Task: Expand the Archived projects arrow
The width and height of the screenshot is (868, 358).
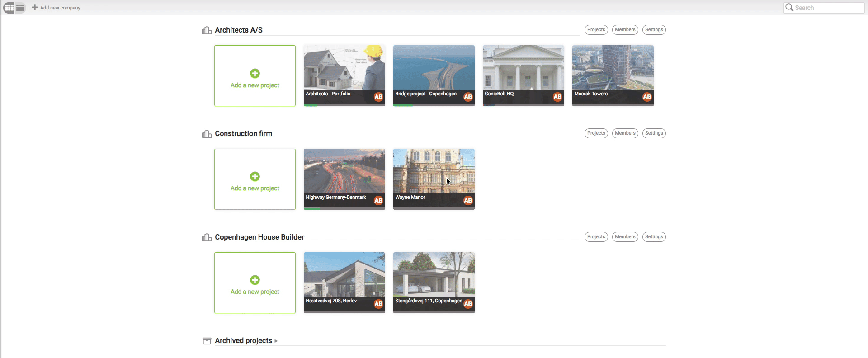Action: click(276, 341)
